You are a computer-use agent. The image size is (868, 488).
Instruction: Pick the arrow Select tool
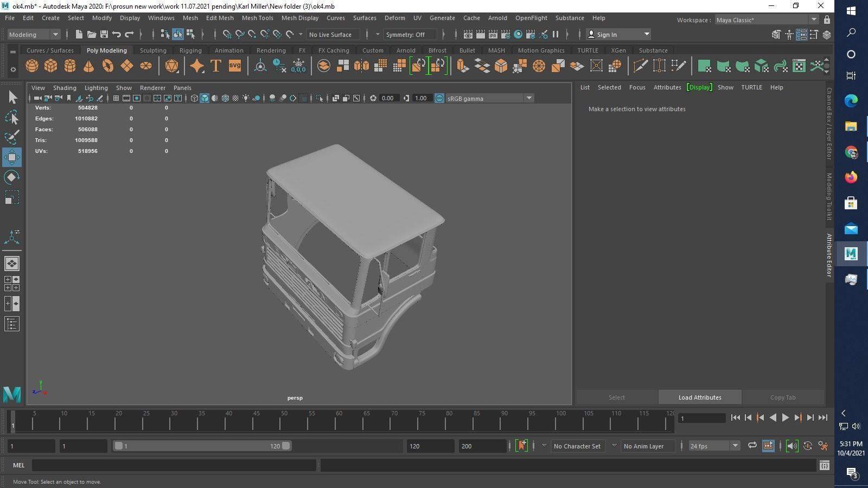pos(12,97)
